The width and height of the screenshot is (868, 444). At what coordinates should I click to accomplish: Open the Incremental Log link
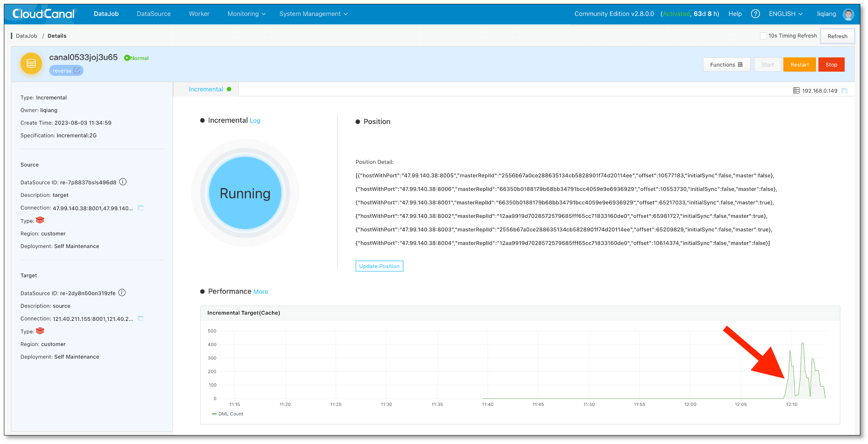[x=255, y=120]
